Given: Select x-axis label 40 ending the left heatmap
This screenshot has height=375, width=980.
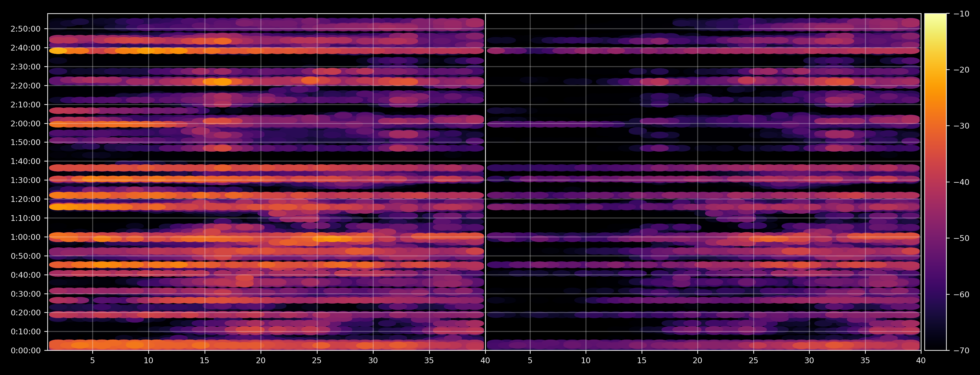Looking at the screenshot, I should point(485,360).
